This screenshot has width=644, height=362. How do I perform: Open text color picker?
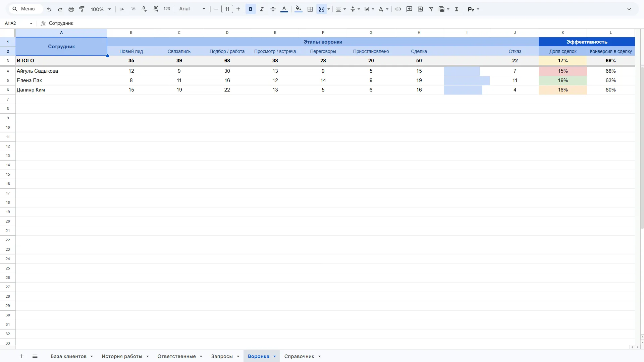284,9
